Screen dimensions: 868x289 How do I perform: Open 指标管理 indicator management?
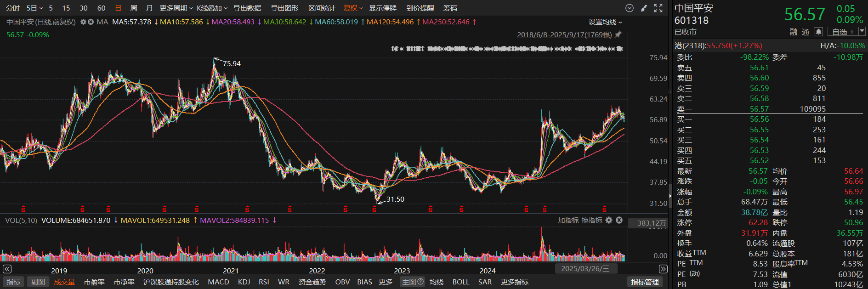[x=645, y=282]
